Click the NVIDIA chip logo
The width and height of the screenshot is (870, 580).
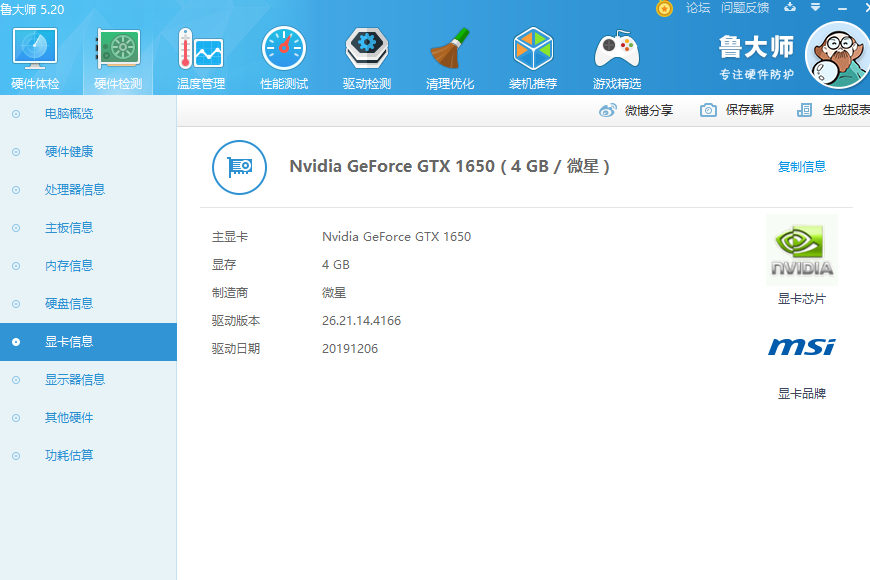[802, 250]
